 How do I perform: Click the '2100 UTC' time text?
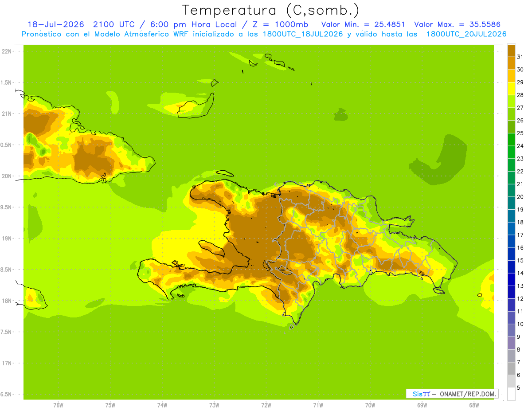tap(114, 24)
